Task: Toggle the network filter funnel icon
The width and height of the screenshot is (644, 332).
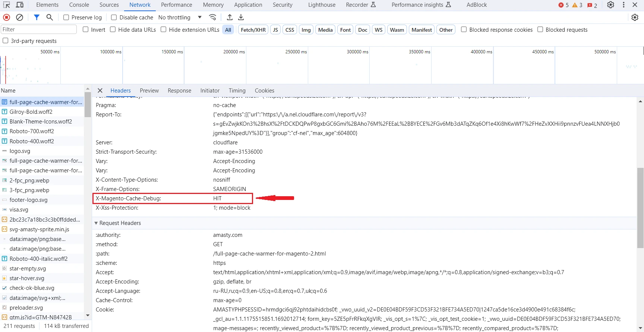Action: tap(37, 17)
